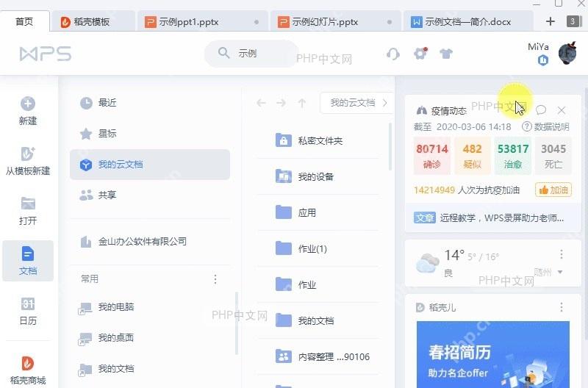
Task: Open the 稻壳儿 card options menu
Action: [x=562, y=307]
